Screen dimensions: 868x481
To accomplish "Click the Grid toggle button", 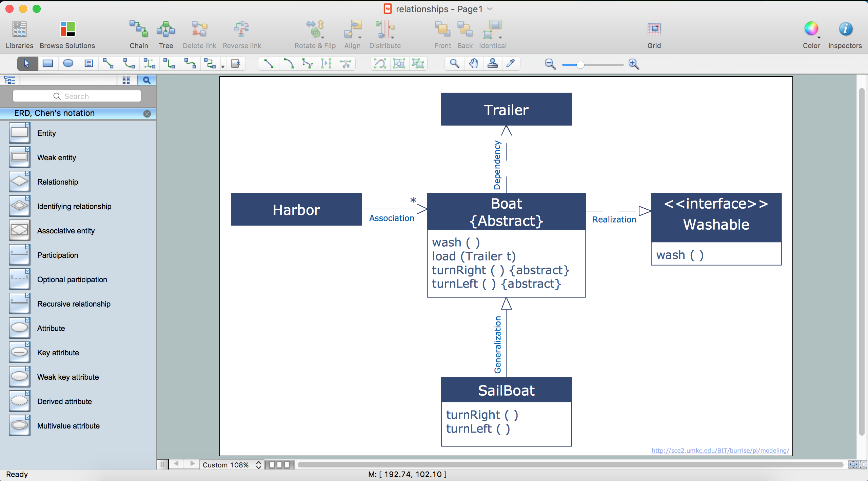I will click(x=654, y=29).
